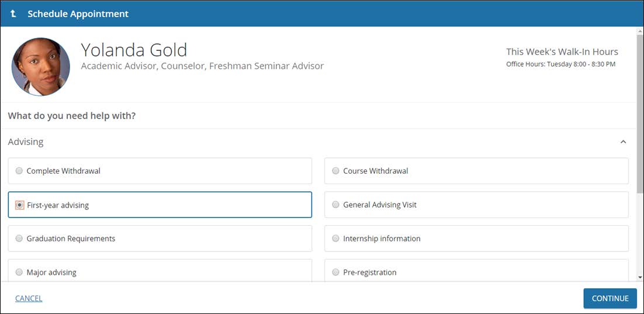Select the Course Withdrawal radio button
The width and height of the screenshot is (644, 314).
335,171
